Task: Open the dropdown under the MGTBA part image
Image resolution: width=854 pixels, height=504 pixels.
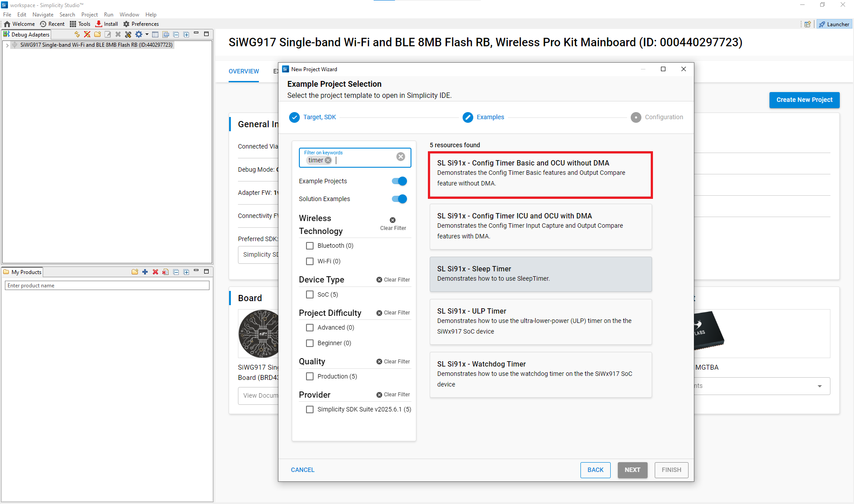Action: (819, 386)
